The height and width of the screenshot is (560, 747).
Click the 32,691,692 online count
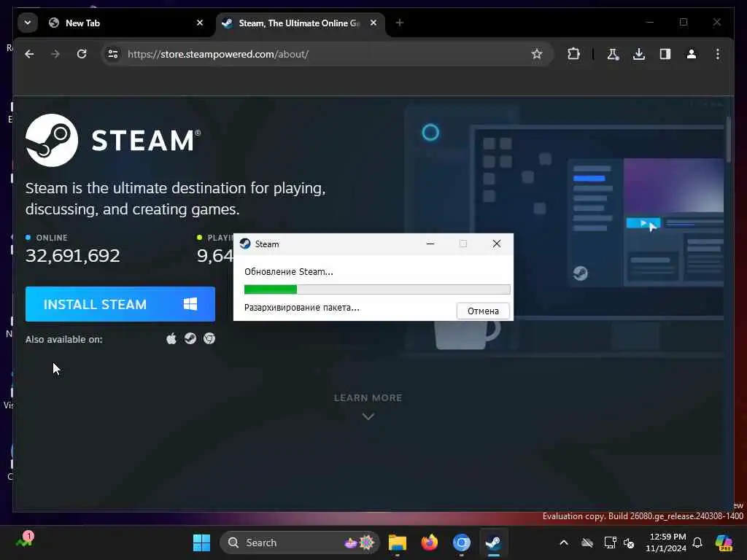pos(72,256)
